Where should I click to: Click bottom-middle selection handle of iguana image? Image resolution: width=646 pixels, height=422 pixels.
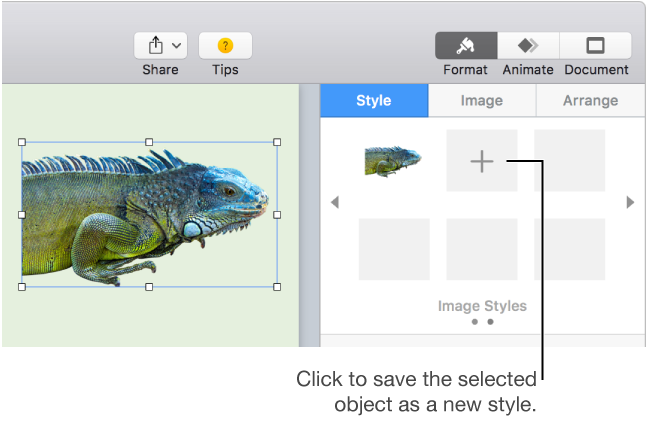click(149, 287)
